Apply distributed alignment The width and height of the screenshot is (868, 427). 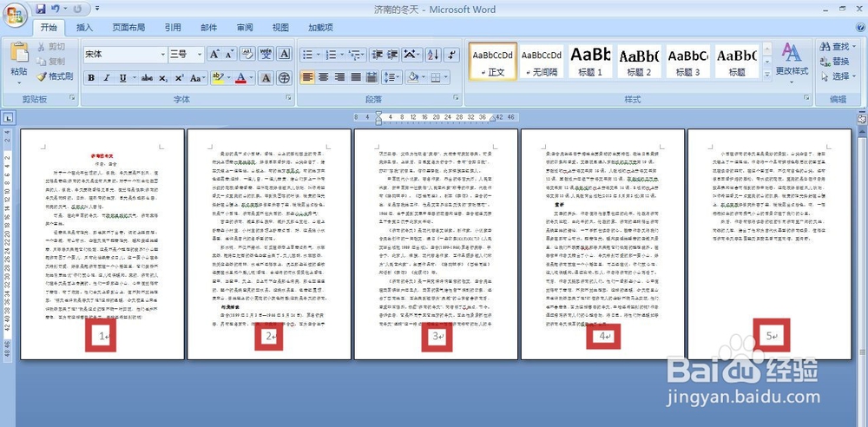372,77
